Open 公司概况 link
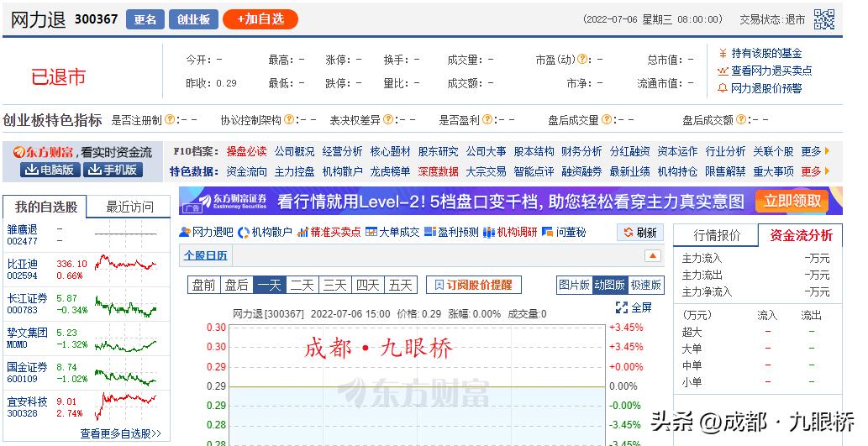 point(294,152)
